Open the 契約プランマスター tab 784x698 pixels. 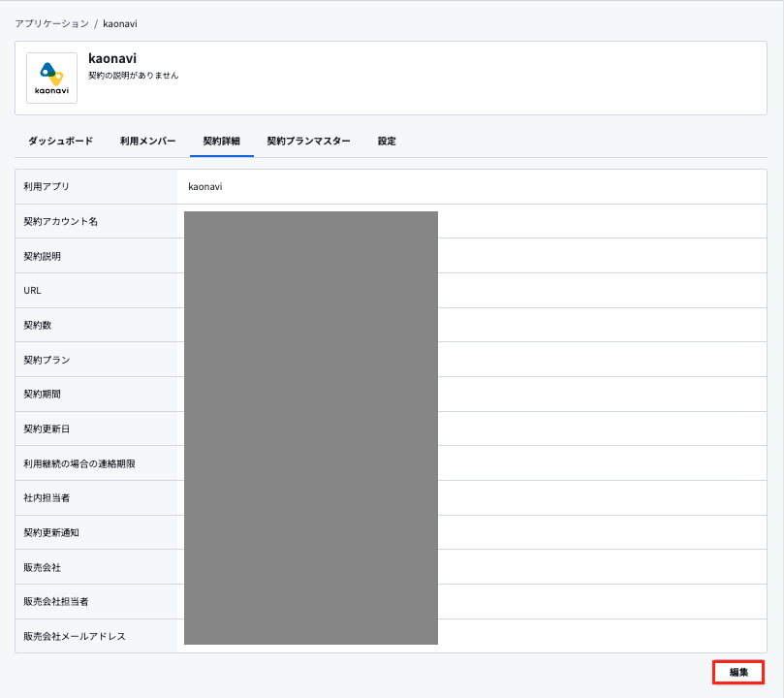pos(308,141)
